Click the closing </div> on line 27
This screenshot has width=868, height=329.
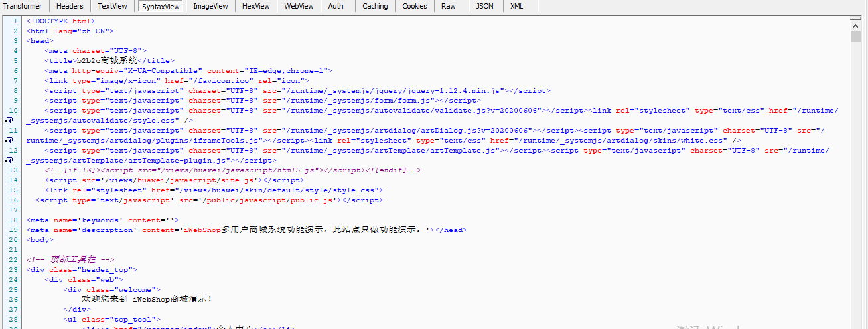[x=77, y=310]
